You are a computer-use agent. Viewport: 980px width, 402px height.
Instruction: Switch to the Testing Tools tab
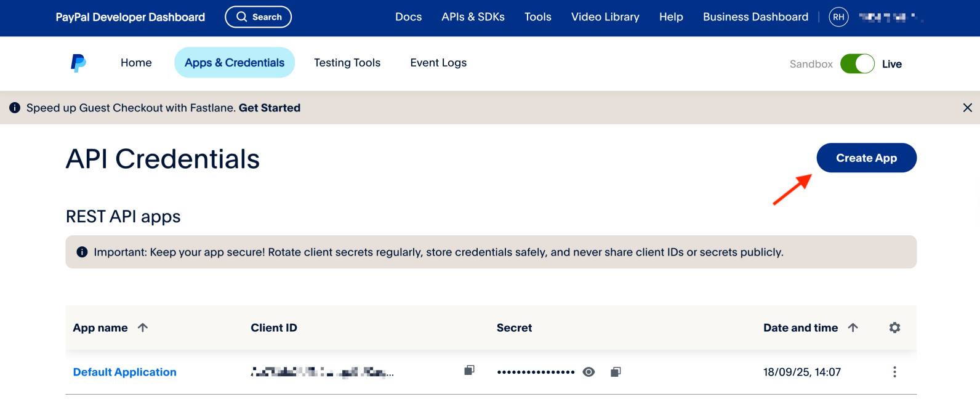(x=347, y=63)
